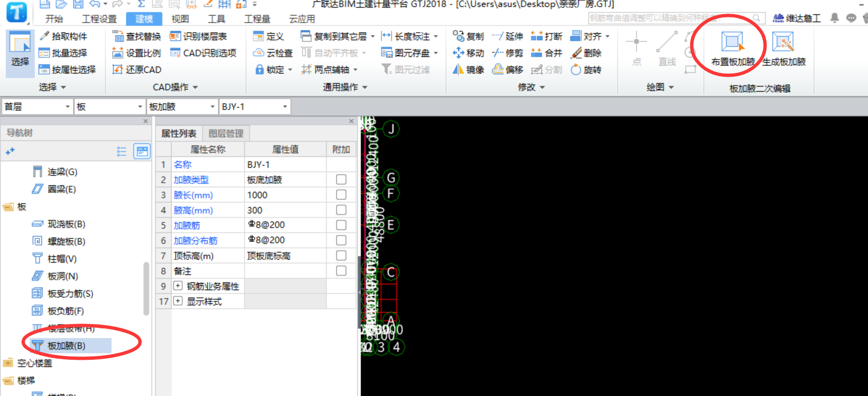Select the 镜像 mirror tool
The height and width of the screenshot is (396, 868).
(468, 70)
